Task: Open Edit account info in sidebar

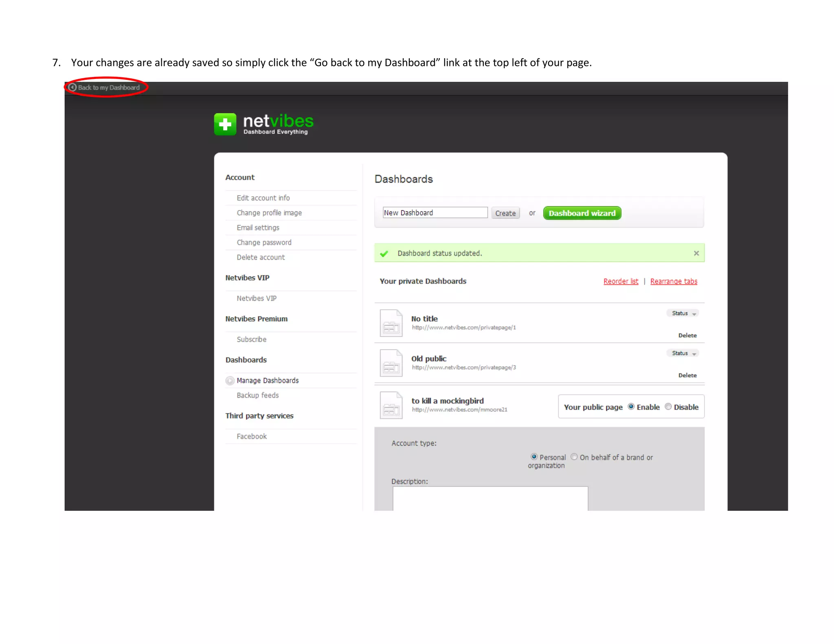Action: point(263,198)
